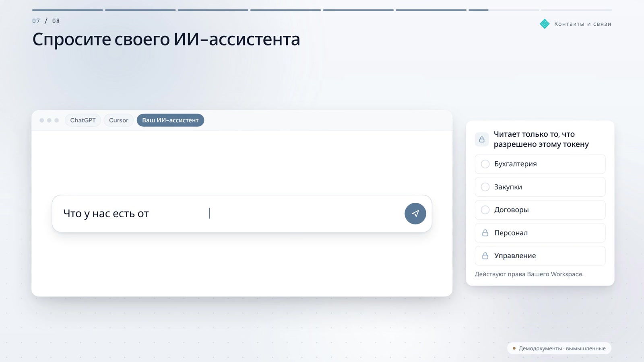Select the Договоры radio circle

tap(485, 210)
